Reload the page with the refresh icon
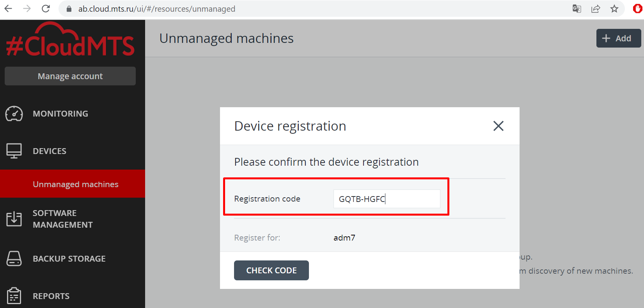Screen dimensions: 644x308 point(46,9)
